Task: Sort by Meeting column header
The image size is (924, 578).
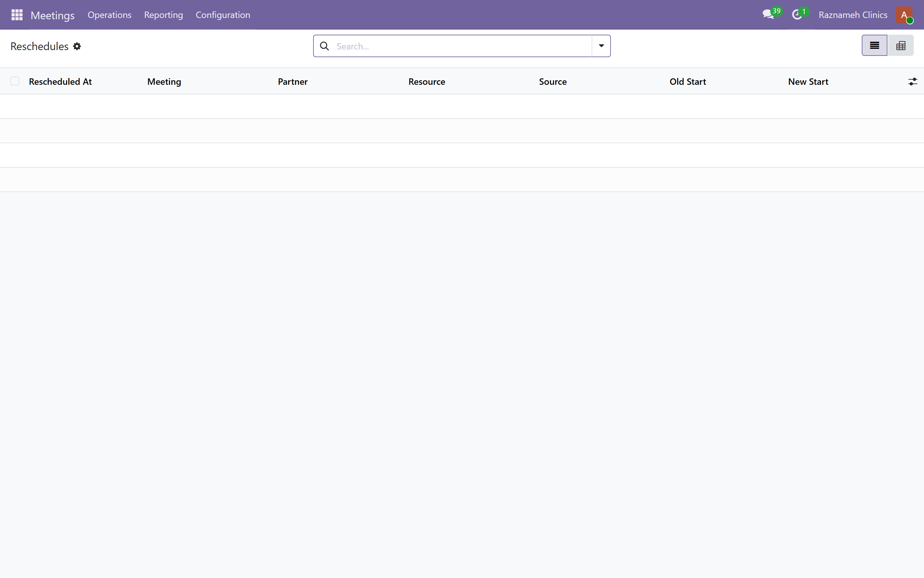Action: tap(164, 82)
